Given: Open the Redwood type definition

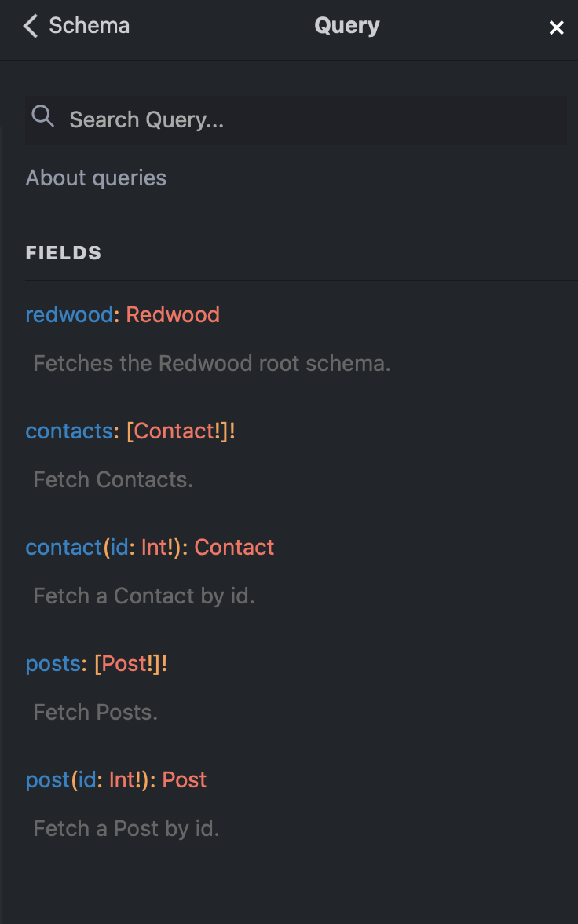Looking at the screenshot, I should tap(173, 314).
